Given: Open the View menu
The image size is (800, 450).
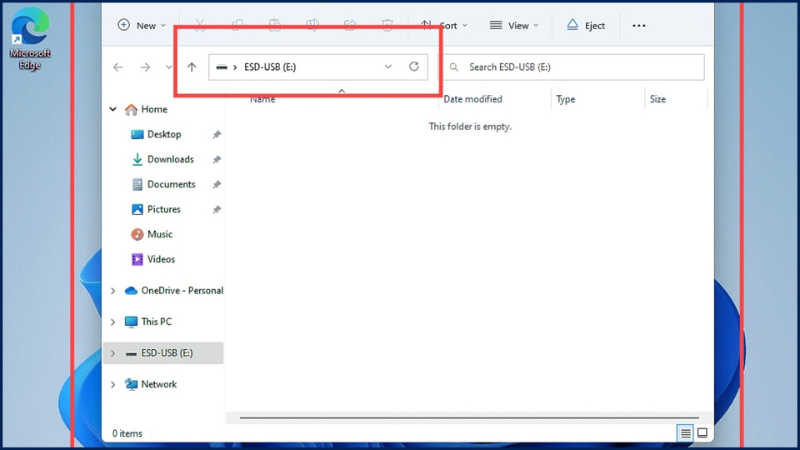Looking at the screenshot, I should tap(514, 25).
